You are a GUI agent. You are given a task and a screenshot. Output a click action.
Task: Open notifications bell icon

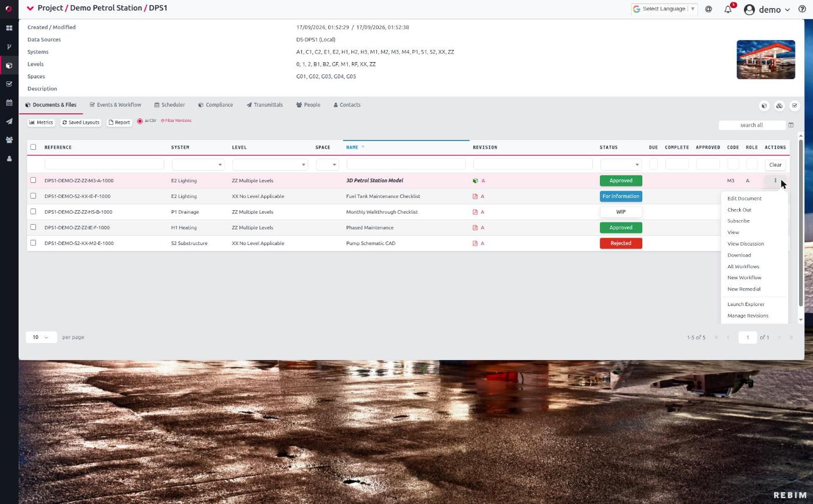(728, 9)
